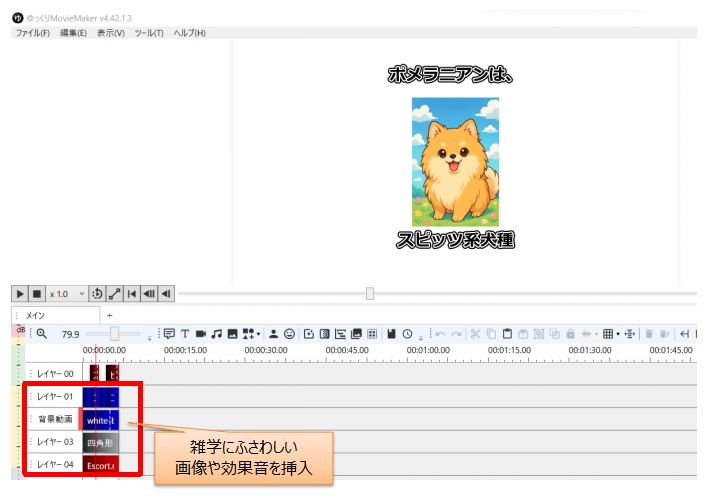711x496 pixels.
Task: Click the redo arrow icon
Action: [457, 334]
